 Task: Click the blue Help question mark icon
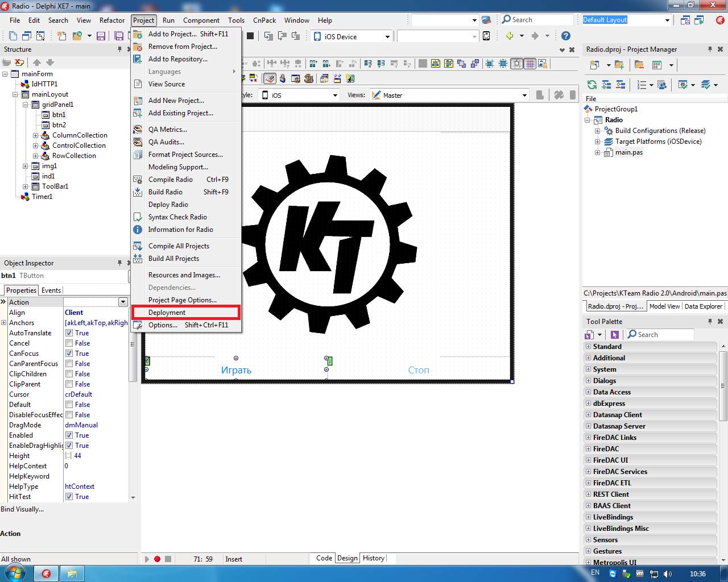(x=565, y=36)
